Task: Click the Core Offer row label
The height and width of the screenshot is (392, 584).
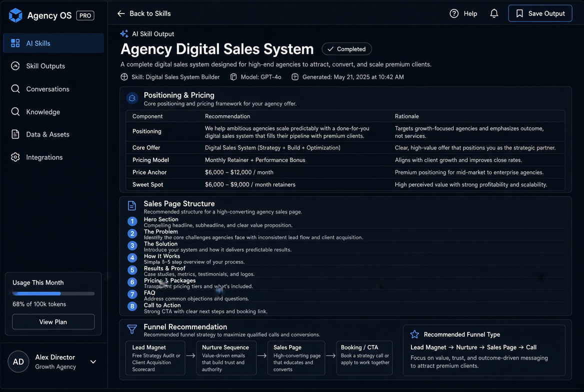Action: (146, 147)
